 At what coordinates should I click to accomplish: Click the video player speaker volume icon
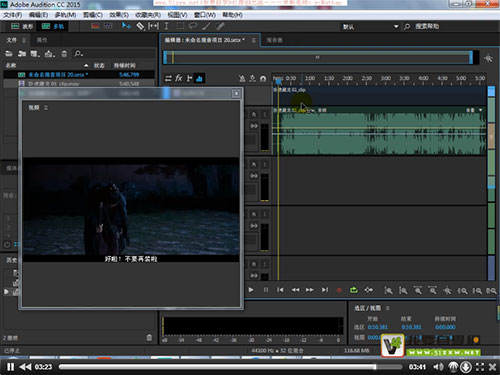pos(438,367)
